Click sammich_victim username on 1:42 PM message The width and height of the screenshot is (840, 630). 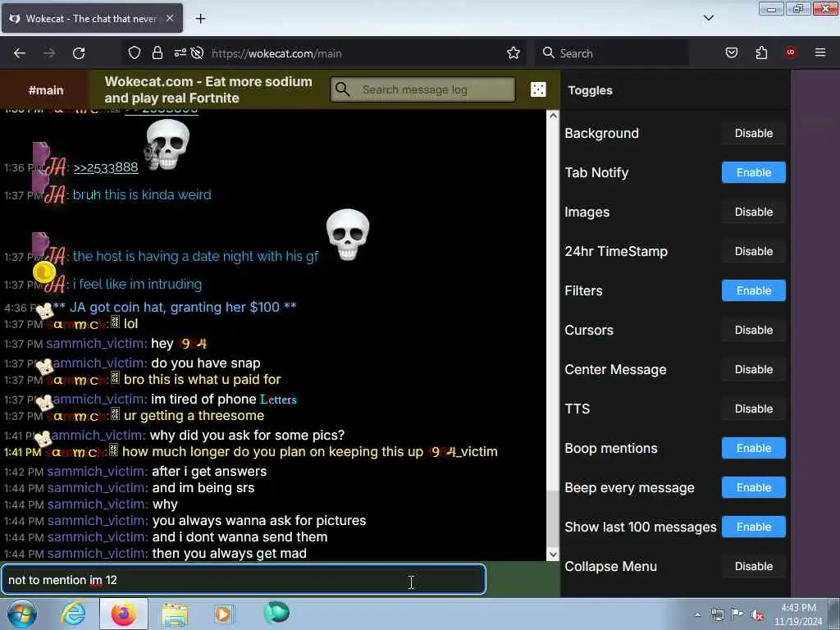coord(97,472)
